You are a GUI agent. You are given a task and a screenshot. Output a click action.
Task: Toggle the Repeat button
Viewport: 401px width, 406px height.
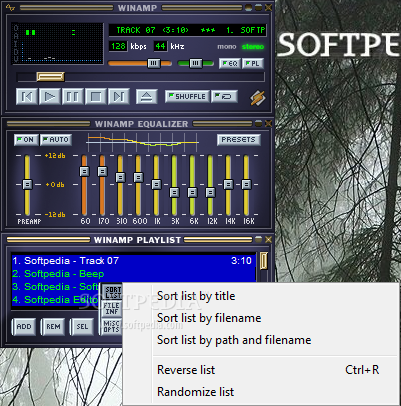click(x=224, y=96)
